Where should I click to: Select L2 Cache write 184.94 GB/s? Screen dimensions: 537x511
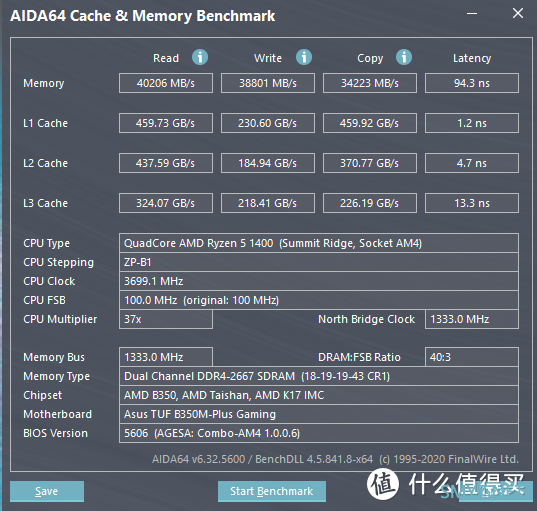(x=268, y=163)
